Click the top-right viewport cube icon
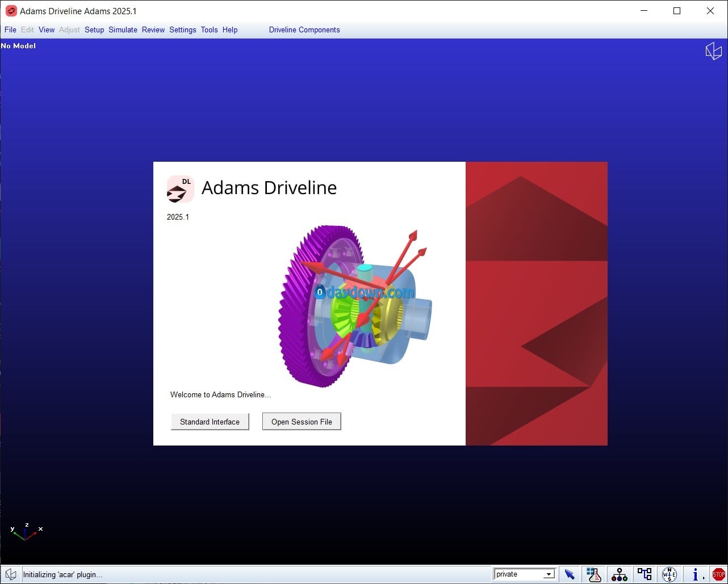 (x=713, y=51)
